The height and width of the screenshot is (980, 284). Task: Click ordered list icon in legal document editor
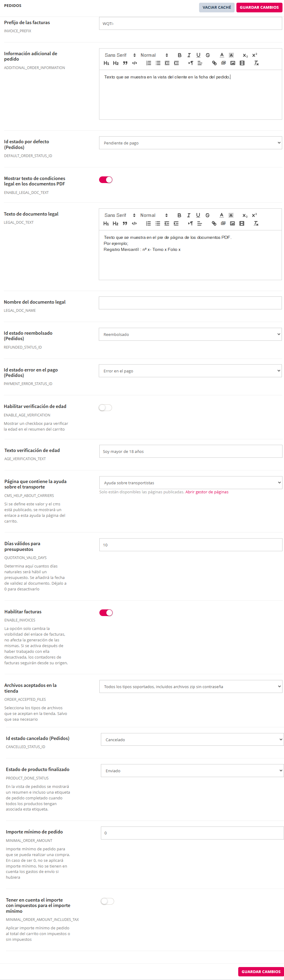point(148,223)
